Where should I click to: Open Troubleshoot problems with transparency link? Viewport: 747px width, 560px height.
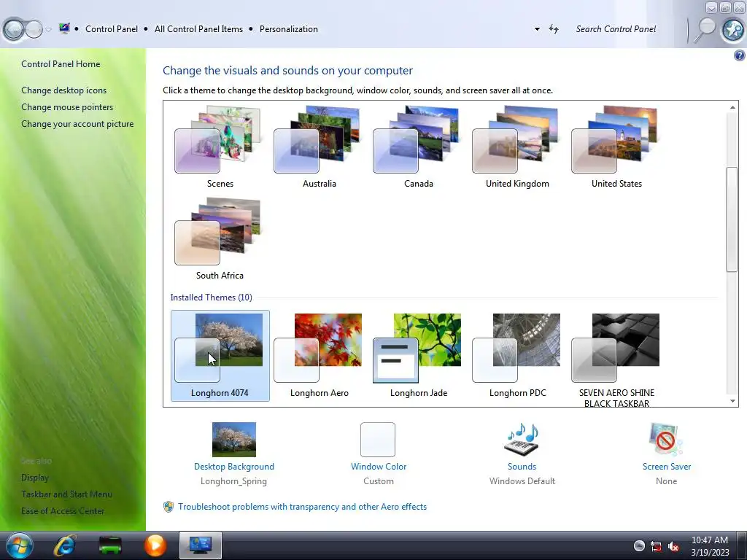coord(303,507)
